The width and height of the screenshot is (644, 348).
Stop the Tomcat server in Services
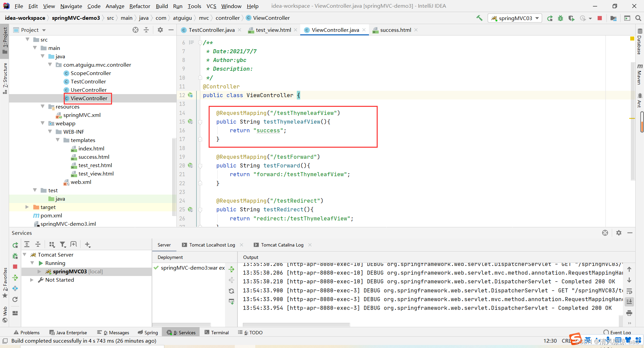click(x=15, y=267)
